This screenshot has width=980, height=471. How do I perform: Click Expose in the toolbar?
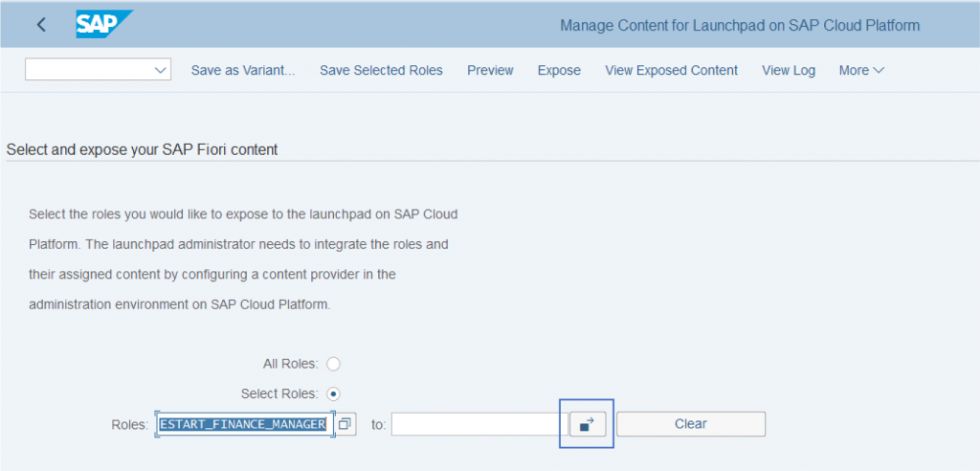559,70
